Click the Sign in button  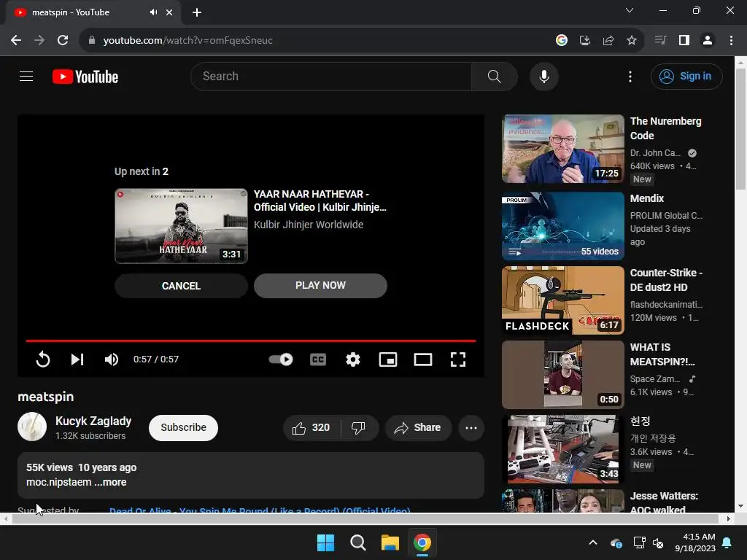coord(686,76)
